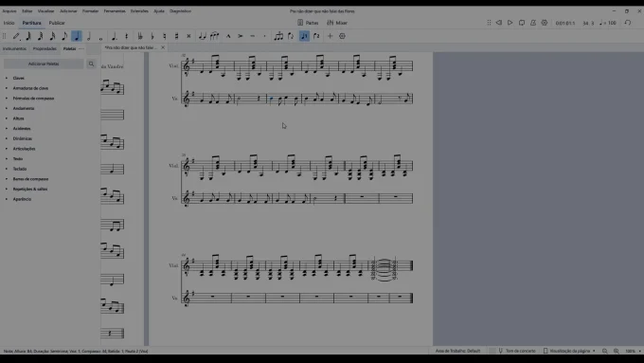Open the Mixer

337,23
